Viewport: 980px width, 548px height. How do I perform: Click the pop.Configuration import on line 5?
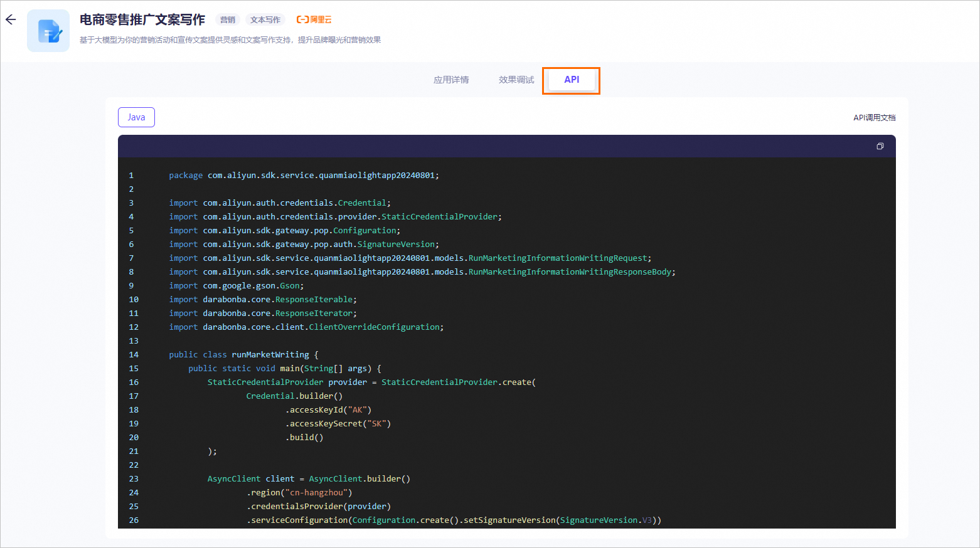click(285, 231)
